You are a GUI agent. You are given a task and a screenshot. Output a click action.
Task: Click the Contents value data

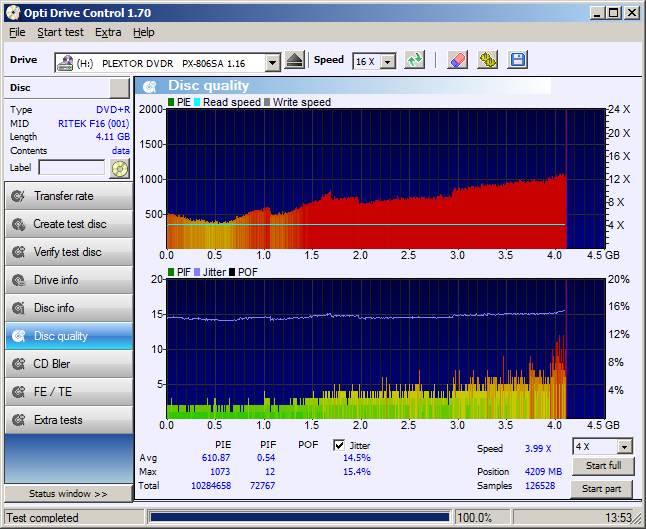[121, 151]
